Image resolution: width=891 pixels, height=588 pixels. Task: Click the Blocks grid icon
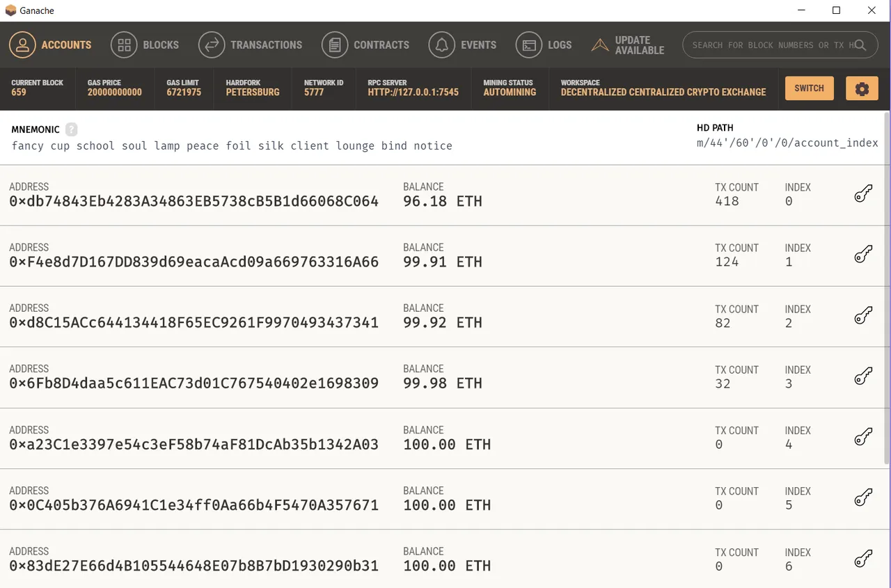[x=124, y=45]
